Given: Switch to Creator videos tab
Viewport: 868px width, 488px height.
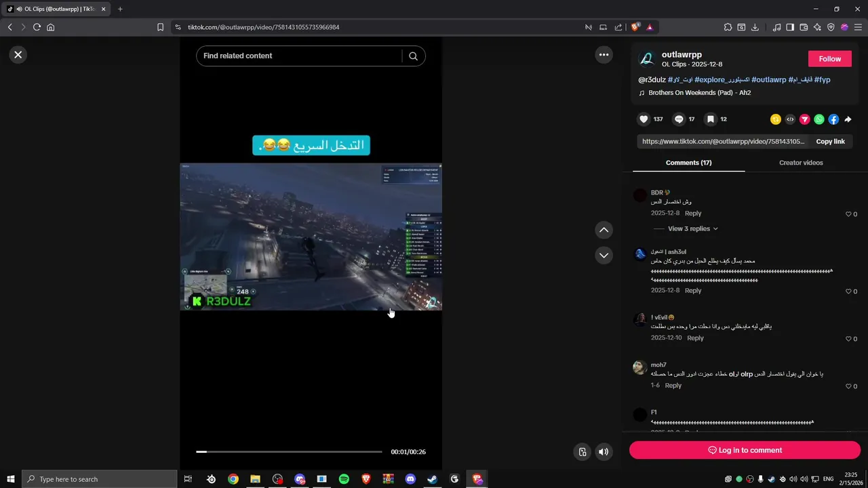Looking at the screenshot, I should pos(801,163).
